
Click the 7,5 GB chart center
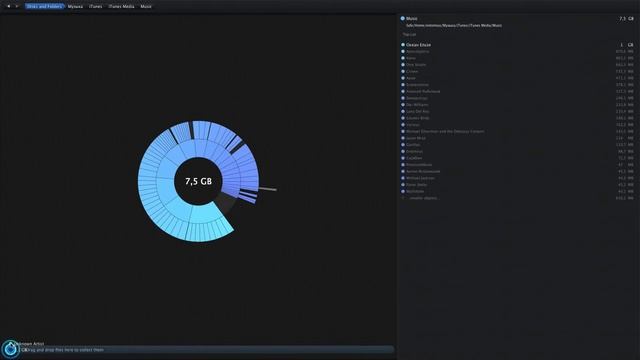pos(198,181)
